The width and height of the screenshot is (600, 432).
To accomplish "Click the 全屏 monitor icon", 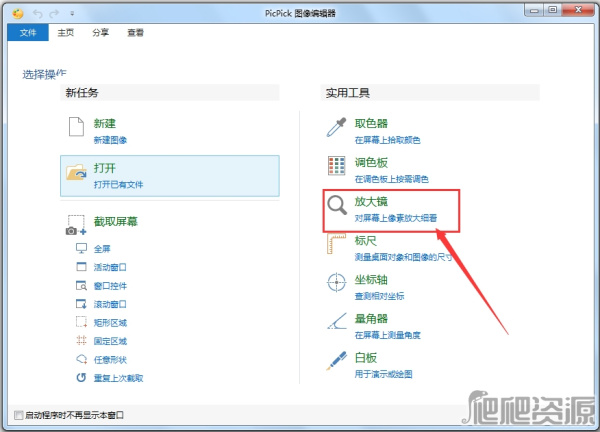I will [x=81, y=248].
